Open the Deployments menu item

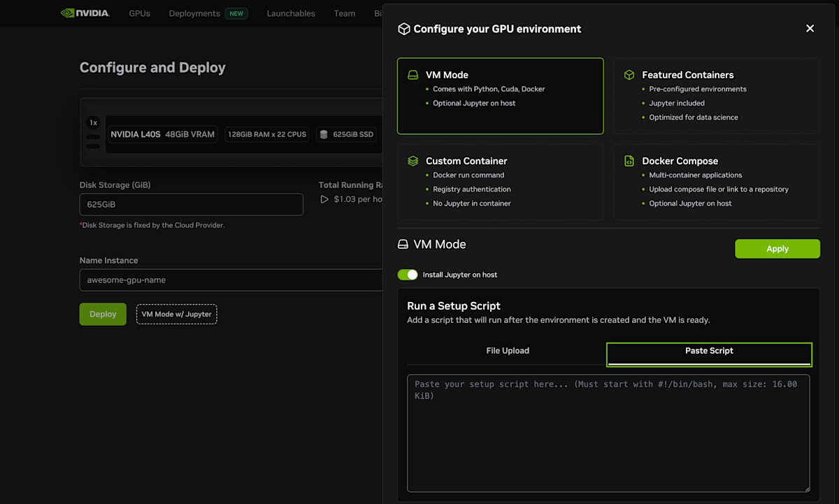[194, 13]
